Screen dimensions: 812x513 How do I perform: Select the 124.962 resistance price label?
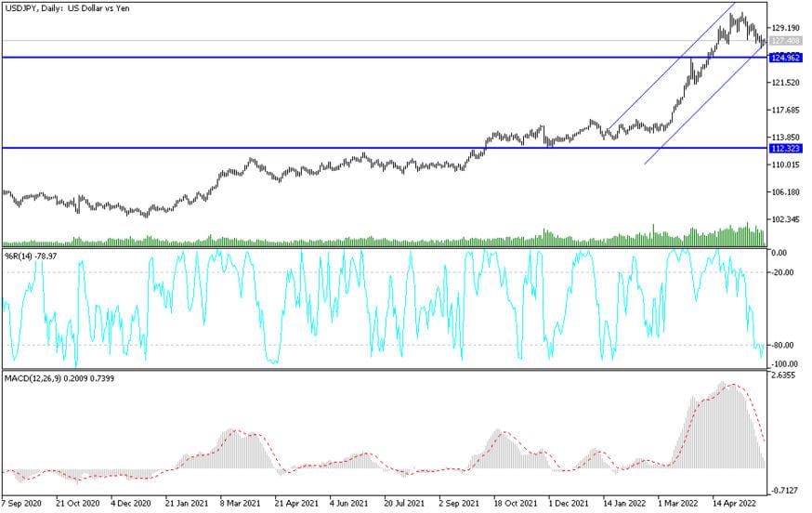tap(785, 58)
